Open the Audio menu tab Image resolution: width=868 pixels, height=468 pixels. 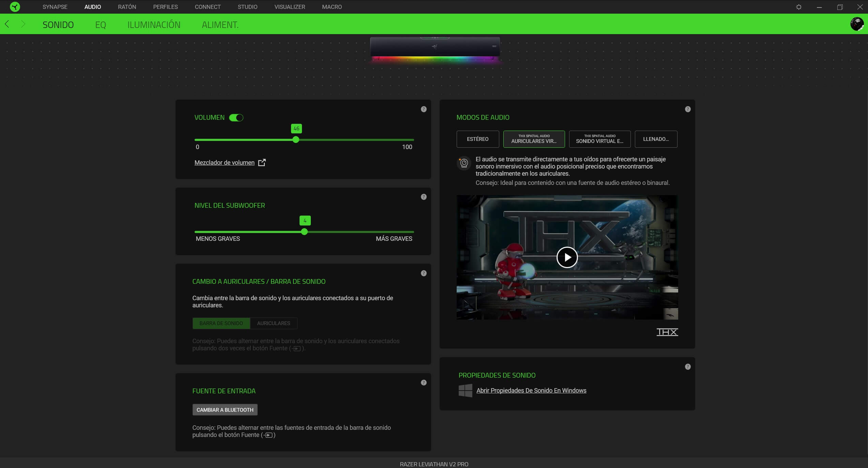pyautogui.click(x=93, y=7)
